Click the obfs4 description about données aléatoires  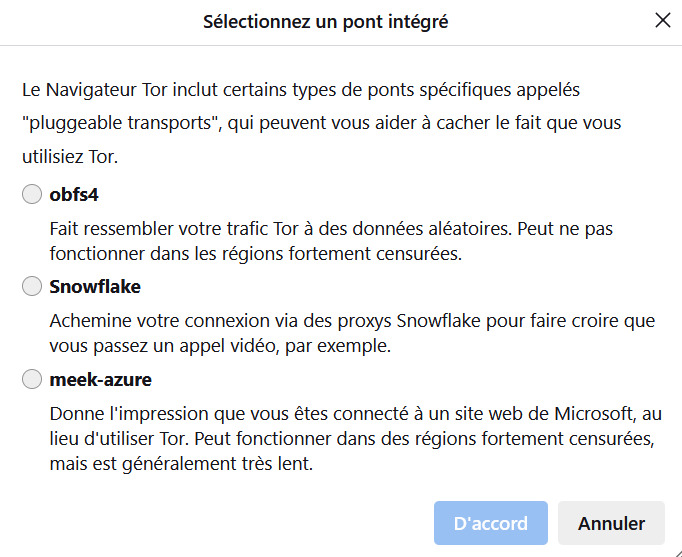tap(331, 241)
